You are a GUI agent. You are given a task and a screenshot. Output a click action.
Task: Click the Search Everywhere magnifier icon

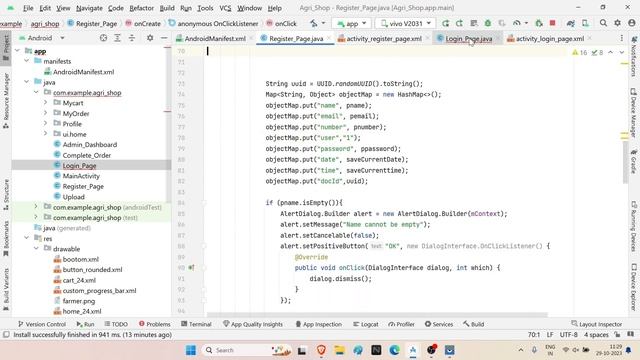pos(603,23)
